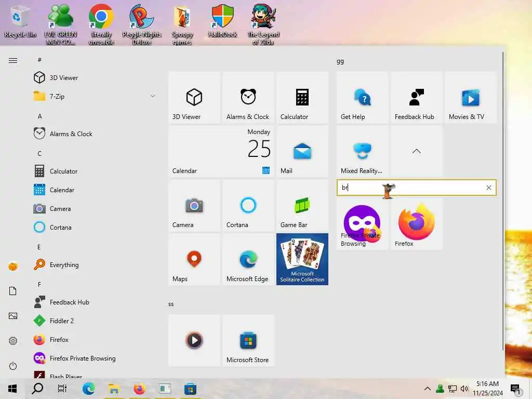The width and height of the screenshot is (532, 399).
Task: Open Alarms & Clock in the app list
Action: [95, 134]
